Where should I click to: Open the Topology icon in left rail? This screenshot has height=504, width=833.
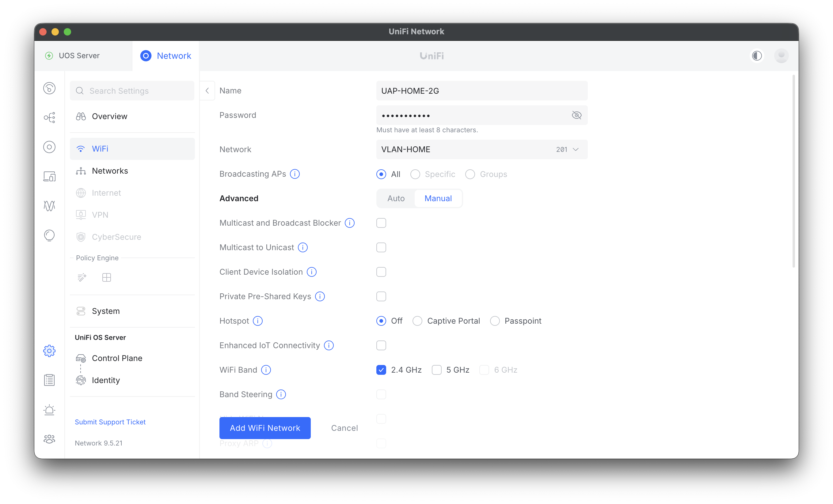(49, 118)
